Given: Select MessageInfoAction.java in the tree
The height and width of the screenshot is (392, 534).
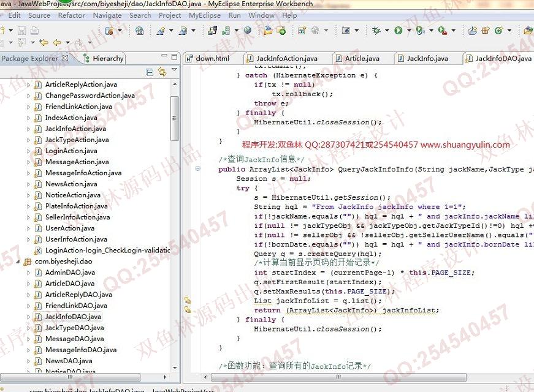Looking at the screenshot, I should click(83, 173).
